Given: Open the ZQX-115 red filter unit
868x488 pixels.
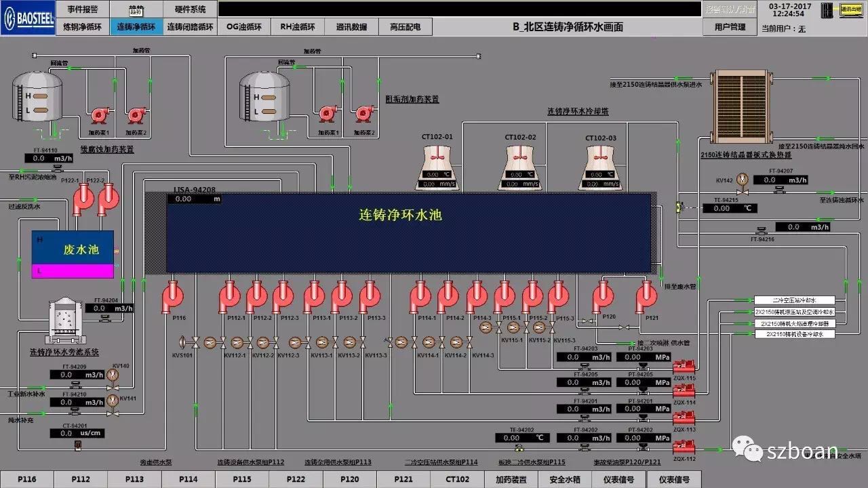Looking at the screenshot, I should pyautogui.click(x=684, y=369).
